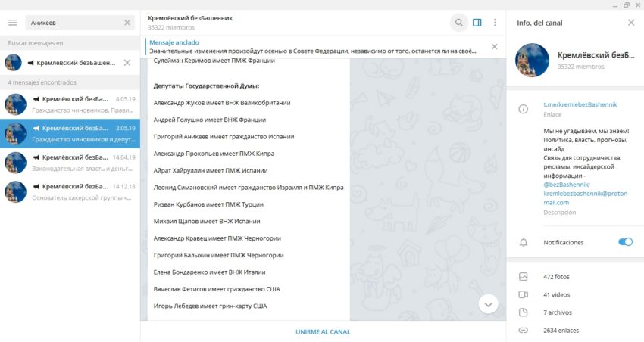Jump to bottom with the down-arrow button
Viewport: 644px width, 342px height.
coord(488,304)
